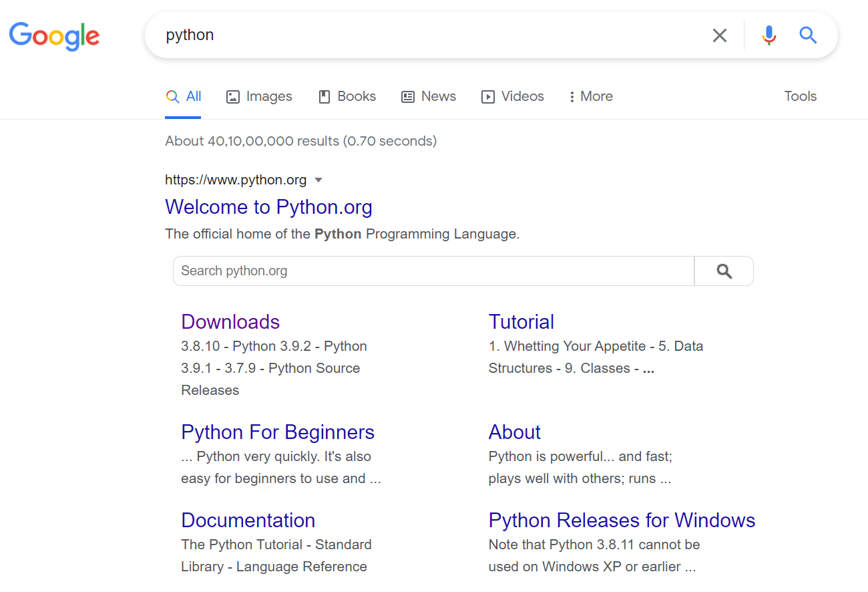868x592 pixels.
Task: Click the magnifying glass search icon
Action: click(x=808, y=35)
